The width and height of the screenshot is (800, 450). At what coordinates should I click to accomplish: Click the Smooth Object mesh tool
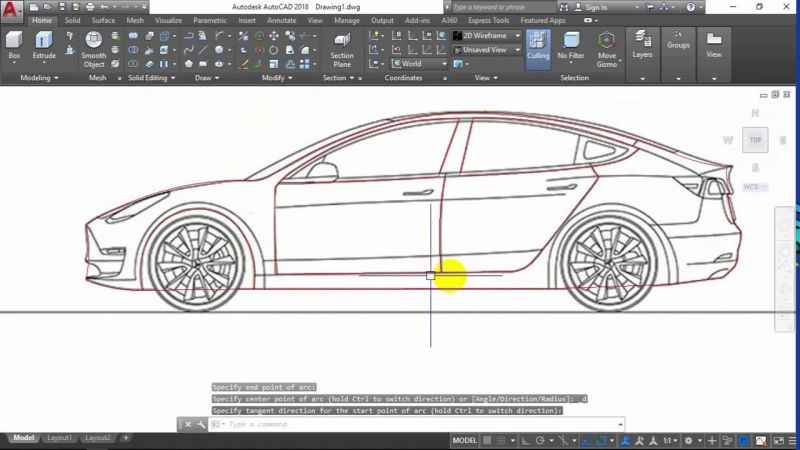coord(93,49)
